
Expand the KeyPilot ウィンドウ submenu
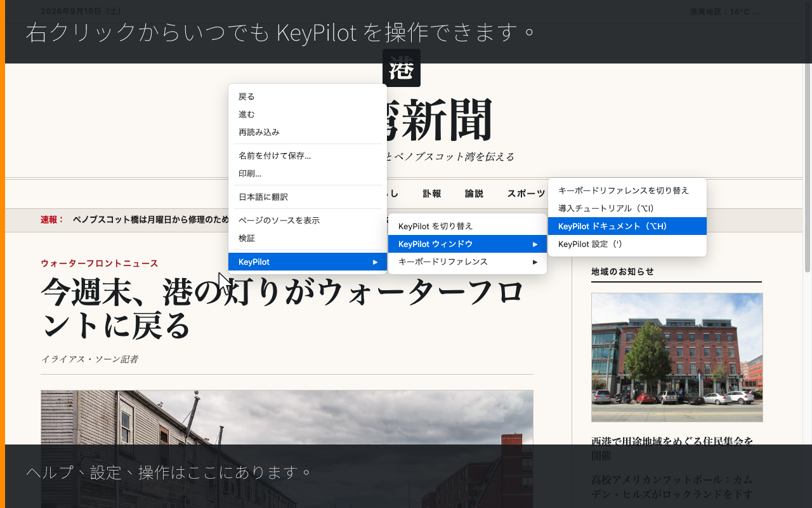click(468, 244)
